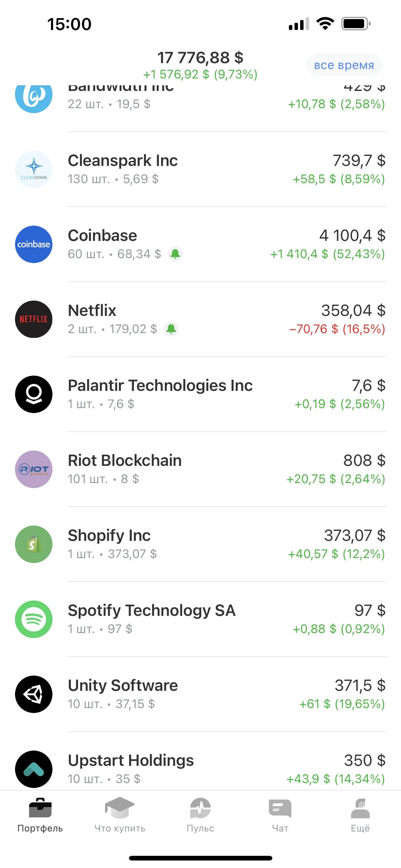Switch to the Пульс tab
This screenshot has height=868, width=401.
(x=200, y=815)
